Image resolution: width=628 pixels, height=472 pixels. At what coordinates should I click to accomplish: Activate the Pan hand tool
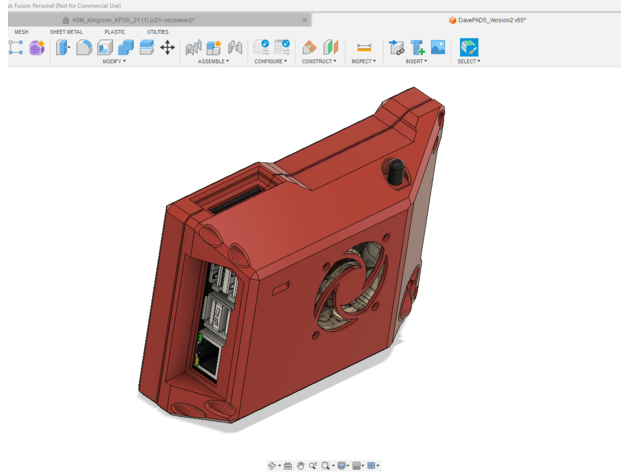(x=300, y=466)
